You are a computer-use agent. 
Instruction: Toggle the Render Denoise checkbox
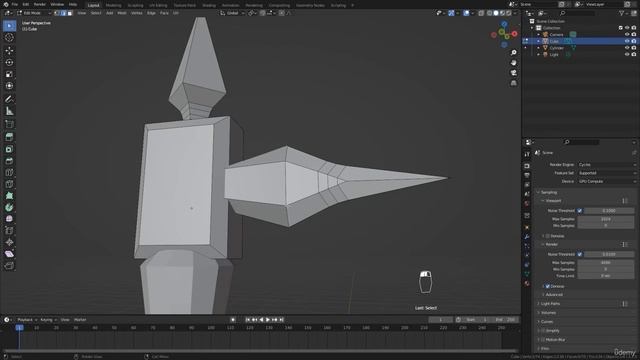click(548, 287)
